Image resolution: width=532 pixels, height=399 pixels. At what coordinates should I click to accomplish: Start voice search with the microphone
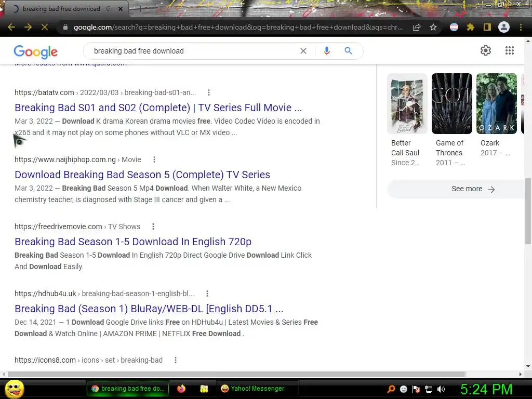click(x=327, y=51)
